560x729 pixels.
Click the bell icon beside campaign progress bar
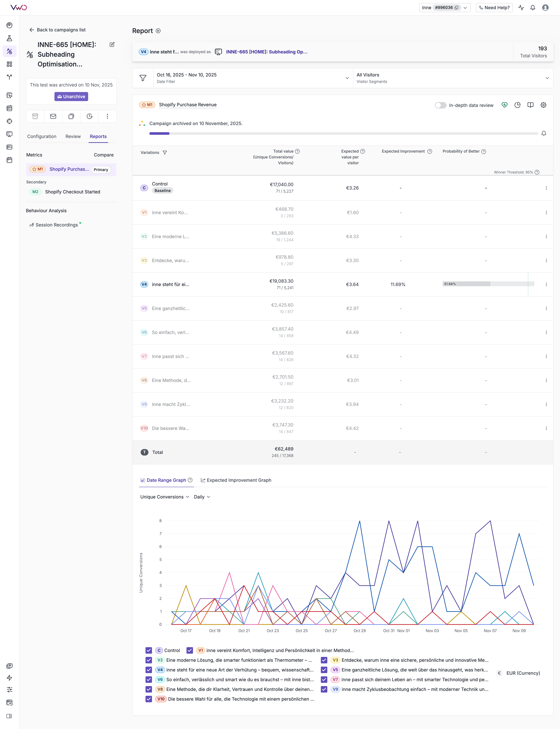(544, 133)
